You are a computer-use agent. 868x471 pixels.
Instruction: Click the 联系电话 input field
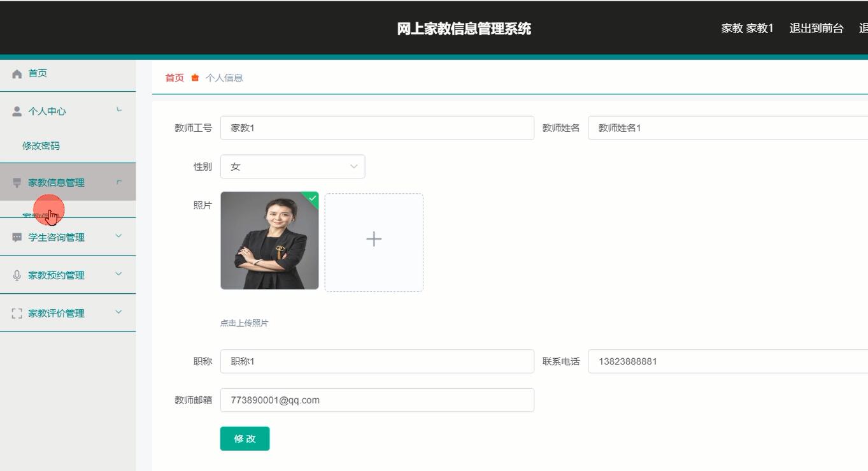726,361
